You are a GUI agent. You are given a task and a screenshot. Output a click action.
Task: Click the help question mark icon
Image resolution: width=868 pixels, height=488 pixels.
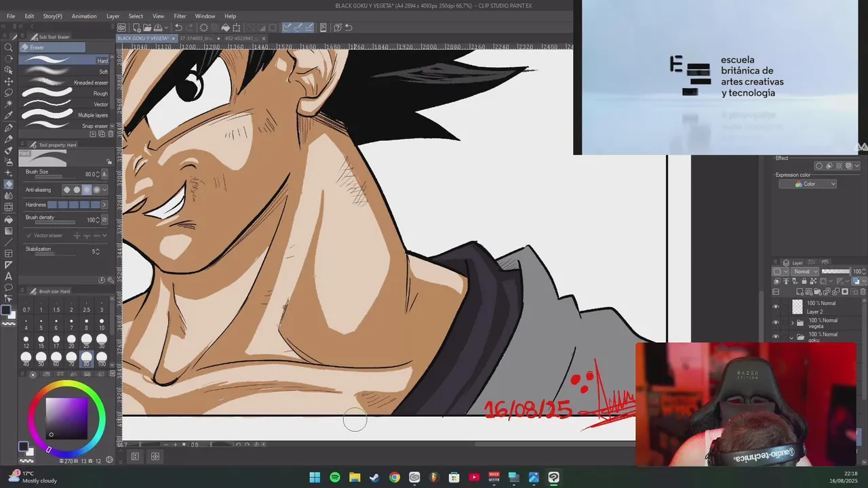[338, 28]
